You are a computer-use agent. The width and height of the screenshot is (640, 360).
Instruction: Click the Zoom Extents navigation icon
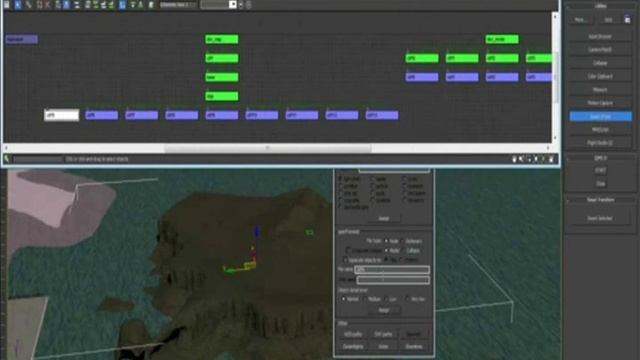tap(536, 159)
